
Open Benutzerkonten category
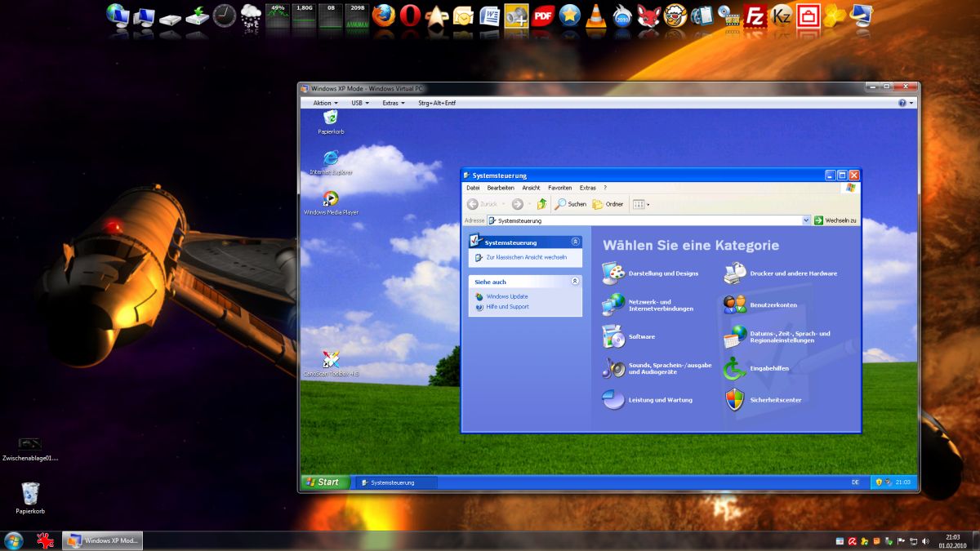760,305
